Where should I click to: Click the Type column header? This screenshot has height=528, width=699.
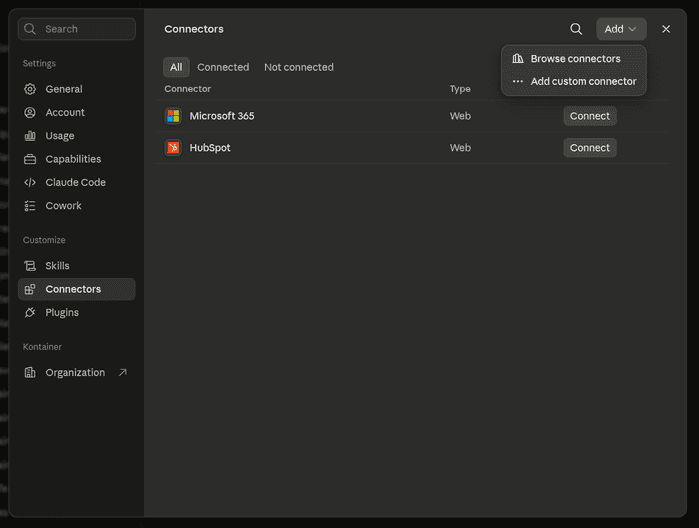click(x=460, y=89)
